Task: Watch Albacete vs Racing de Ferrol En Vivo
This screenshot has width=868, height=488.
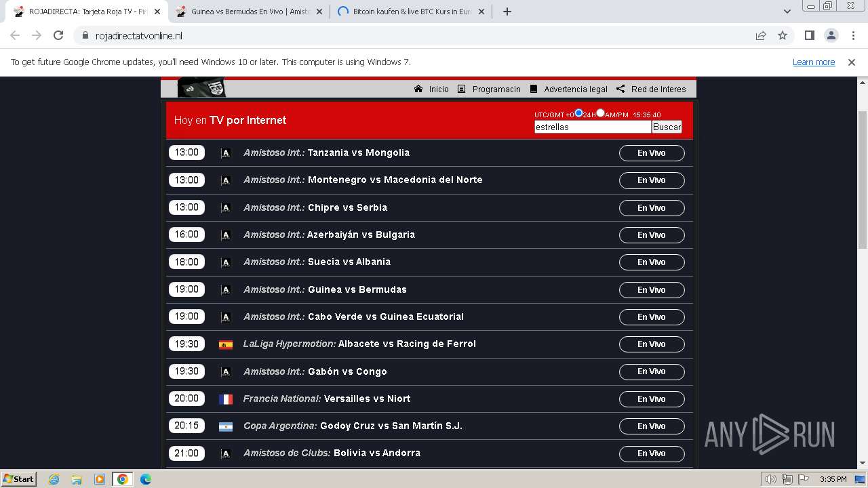Action: coord(652,344)
